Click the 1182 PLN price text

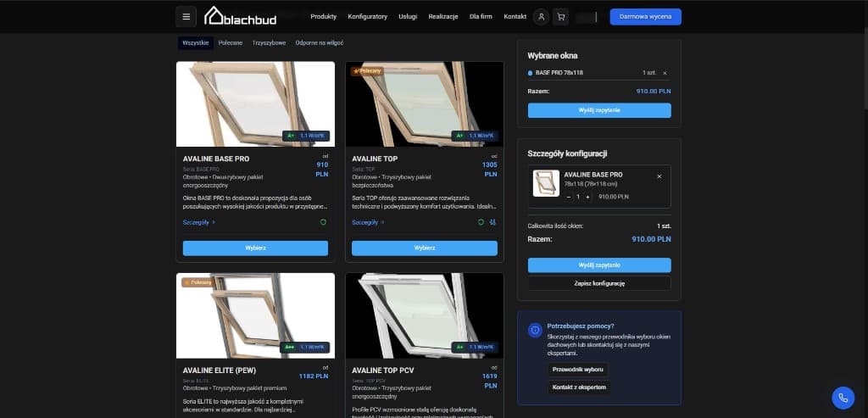(314, 376)
